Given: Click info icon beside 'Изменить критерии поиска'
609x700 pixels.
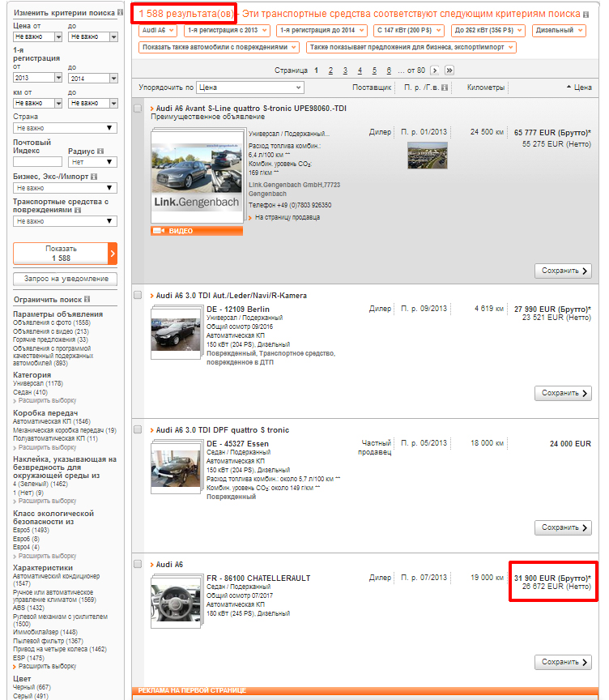Looking at the screenshot, I should coord(120,12).
